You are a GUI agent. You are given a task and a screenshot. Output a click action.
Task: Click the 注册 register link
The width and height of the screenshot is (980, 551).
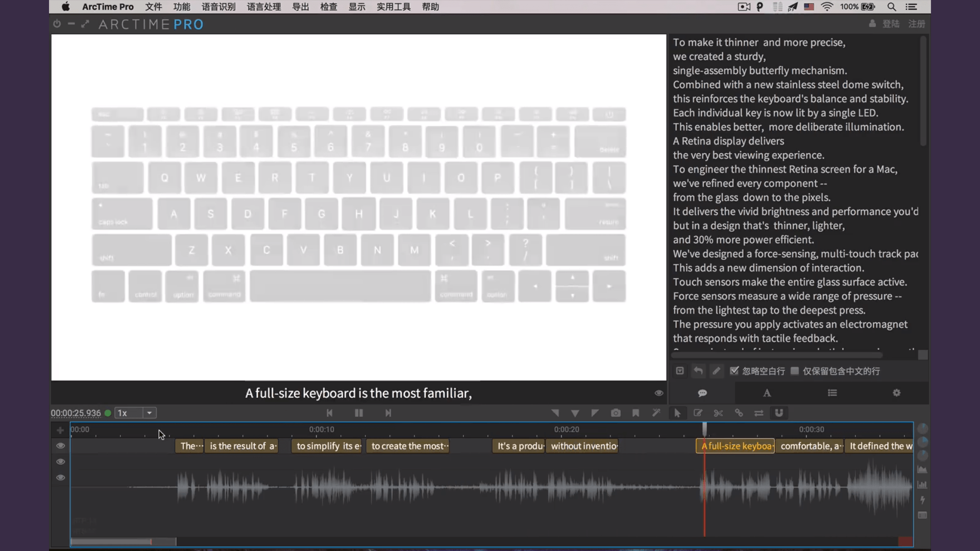916,24
